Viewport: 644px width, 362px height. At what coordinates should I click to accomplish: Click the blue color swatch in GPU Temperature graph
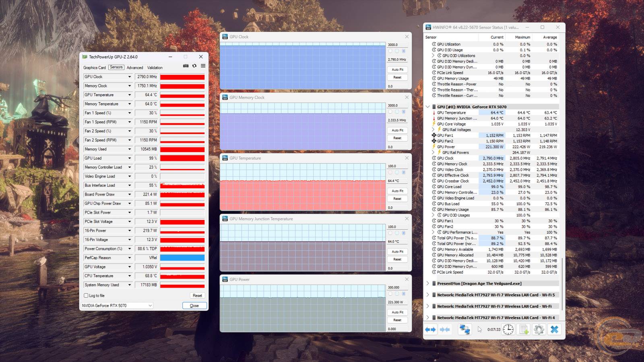click(404, 173)
